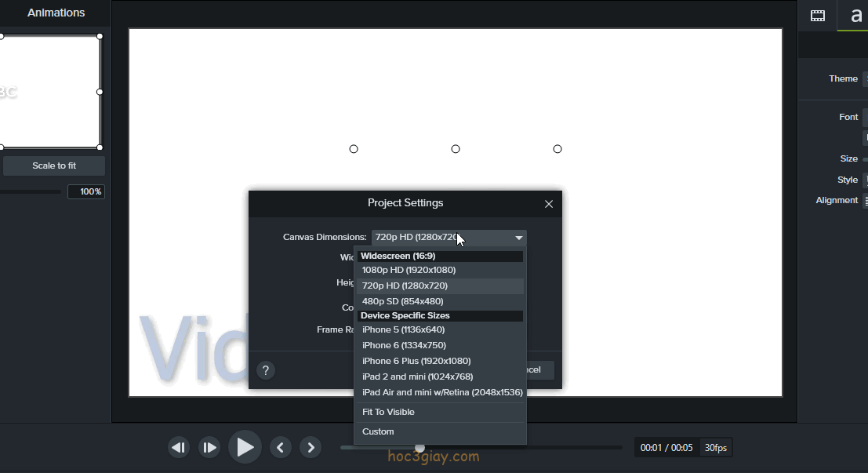The image size is (868, 473).
Task: Choose Custom canvas dimensions
Action: 378,431
